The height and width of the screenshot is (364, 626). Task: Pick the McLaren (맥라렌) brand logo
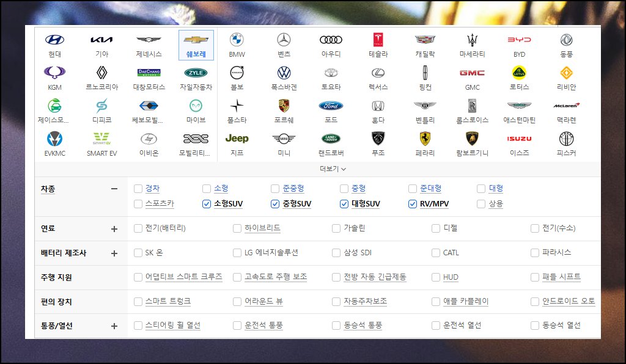tap(567, 106)
